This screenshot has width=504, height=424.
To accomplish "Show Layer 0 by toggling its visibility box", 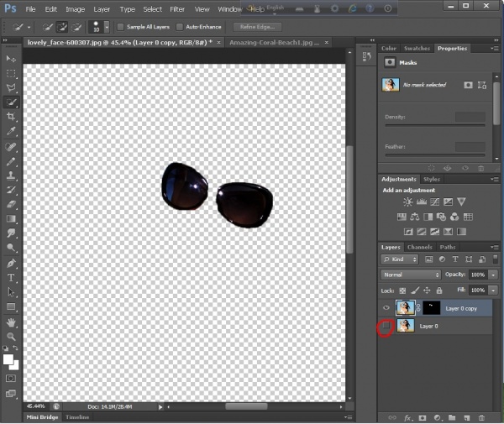I will (x=386, y=326).
